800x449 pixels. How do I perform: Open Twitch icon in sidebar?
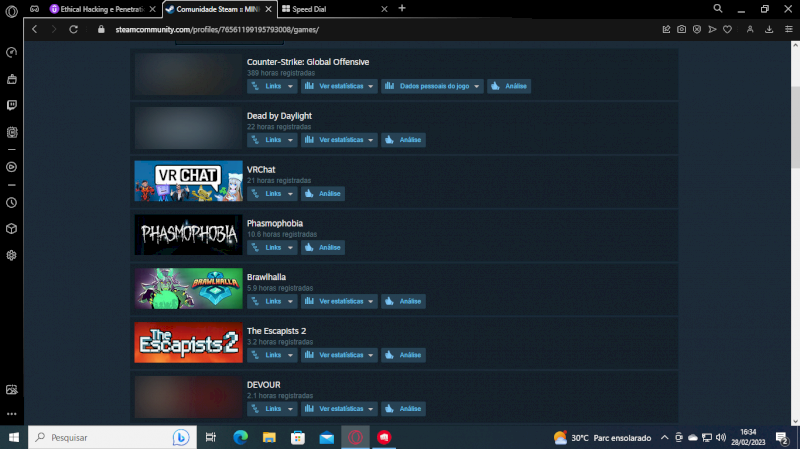[x=11, y=105]
